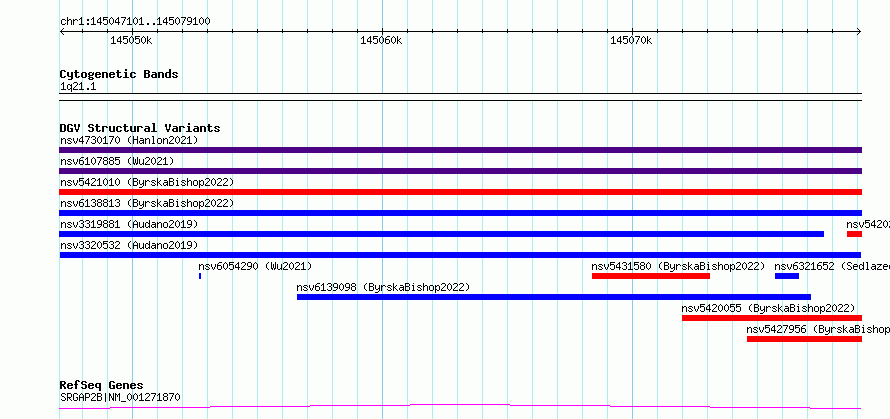Open the nsv6054290 (Wu2021) label

pos(255,266)
